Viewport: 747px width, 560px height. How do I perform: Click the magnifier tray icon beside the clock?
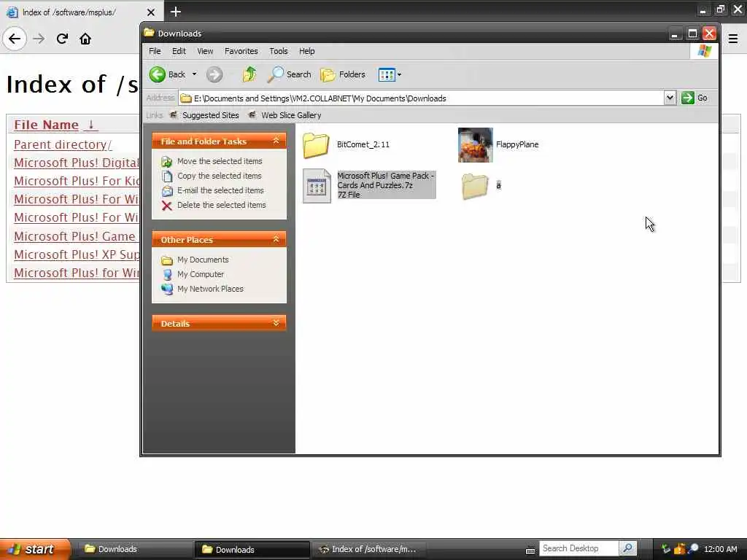(x=693, y=549)
